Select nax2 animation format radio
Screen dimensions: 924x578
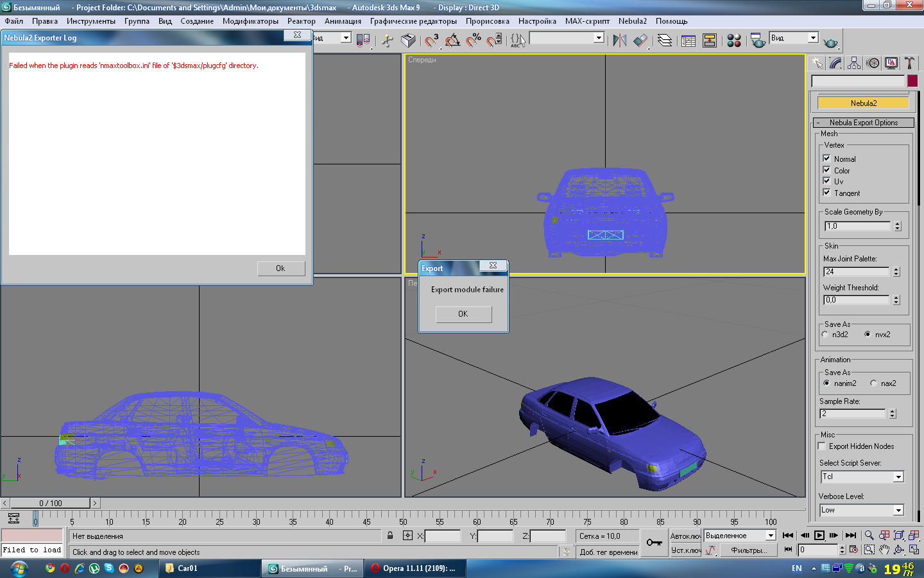(873, 383)
